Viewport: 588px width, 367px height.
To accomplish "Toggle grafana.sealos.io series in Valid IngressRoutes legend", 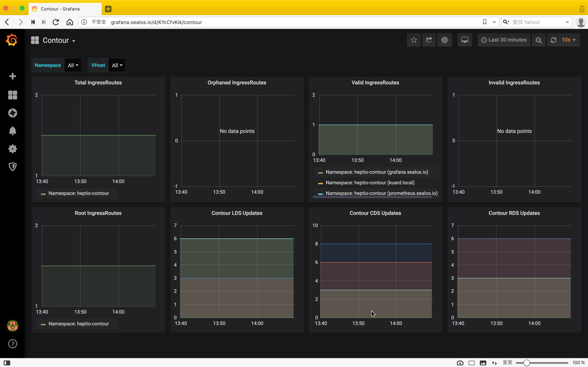I will [x=377, y=172].
